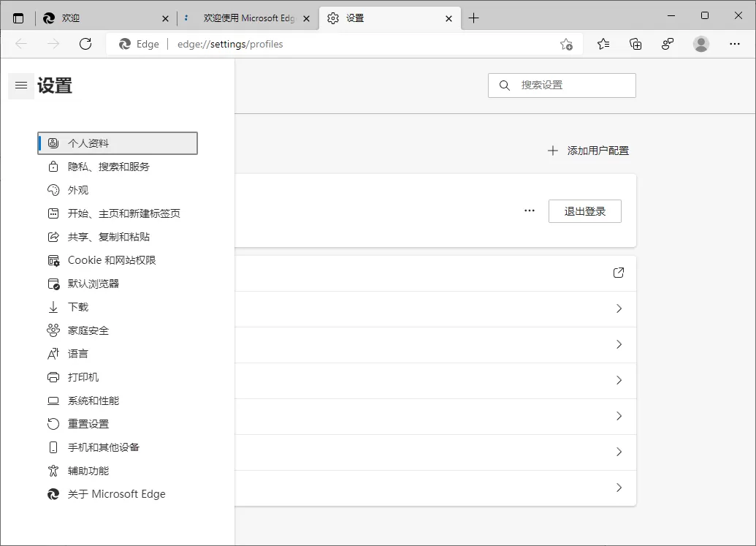Open the Collections toolbar icon
This screenshot has width=756, height=546.
pyautogui.click(x=635, y=44)
